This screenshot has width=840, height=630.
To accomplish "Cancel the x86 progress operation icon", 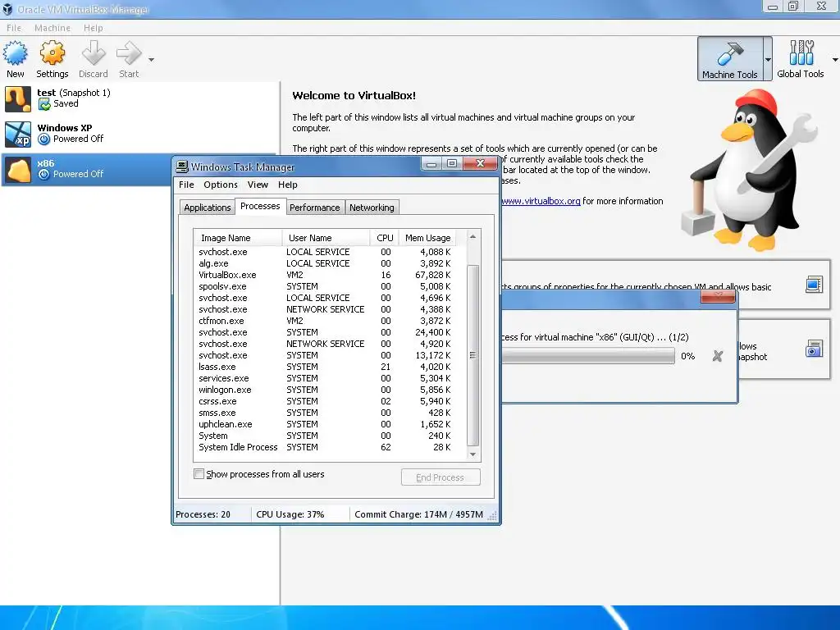I will [718, 356].
